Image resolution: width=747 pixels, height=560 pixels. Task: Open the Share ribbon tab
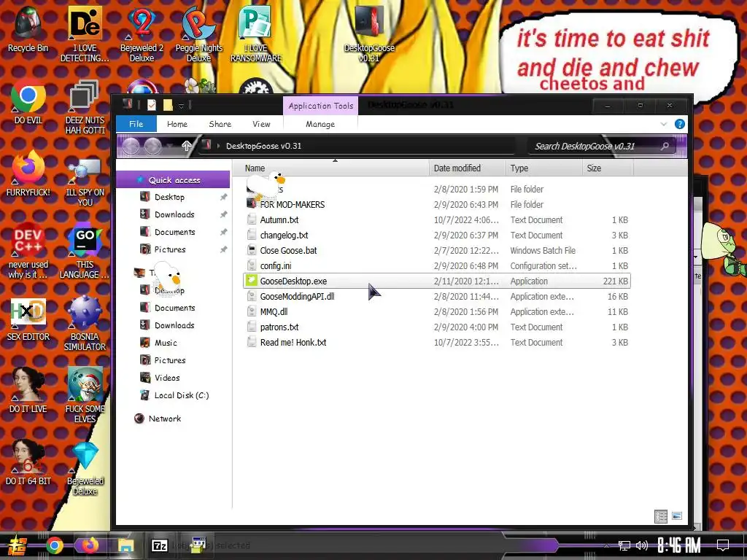(220, 124)
